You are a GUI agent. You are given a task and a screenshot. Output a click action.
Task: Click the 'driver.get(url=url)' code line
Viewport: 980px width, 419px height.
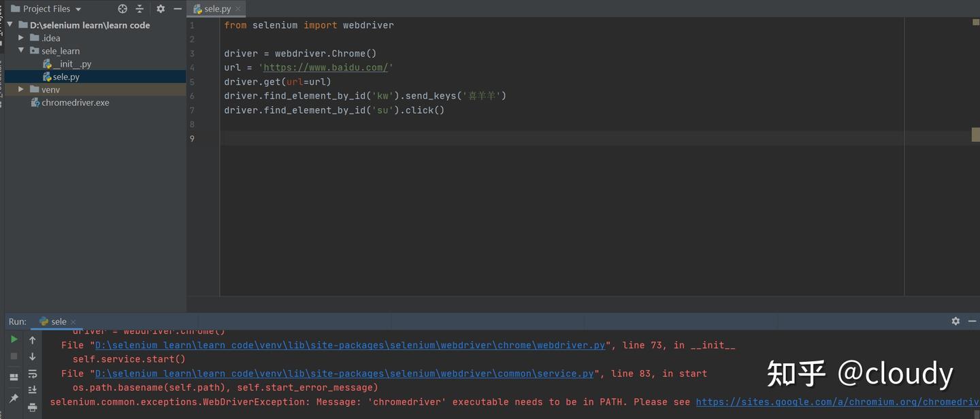coord(278,82)
